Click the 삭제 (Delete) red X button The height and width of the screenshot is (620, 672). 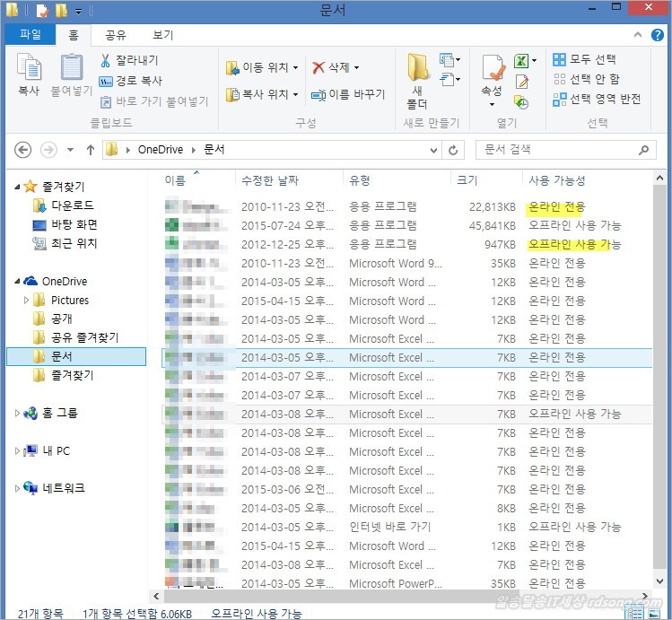[x=336, y=67]
